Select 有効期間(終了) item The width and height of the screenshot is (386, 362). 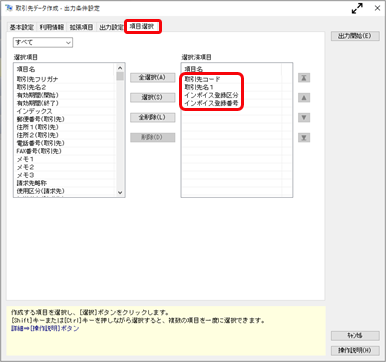click(x=37, y=103)
